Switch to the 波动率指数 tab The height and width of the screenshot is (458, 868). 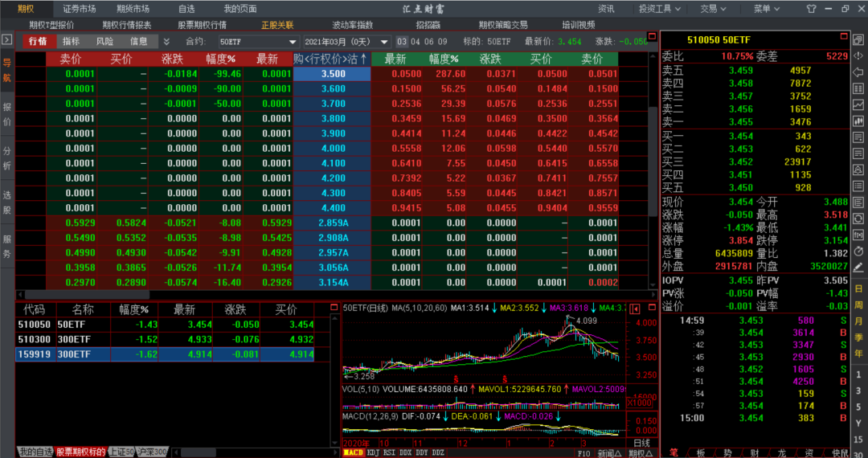(352, 25)
